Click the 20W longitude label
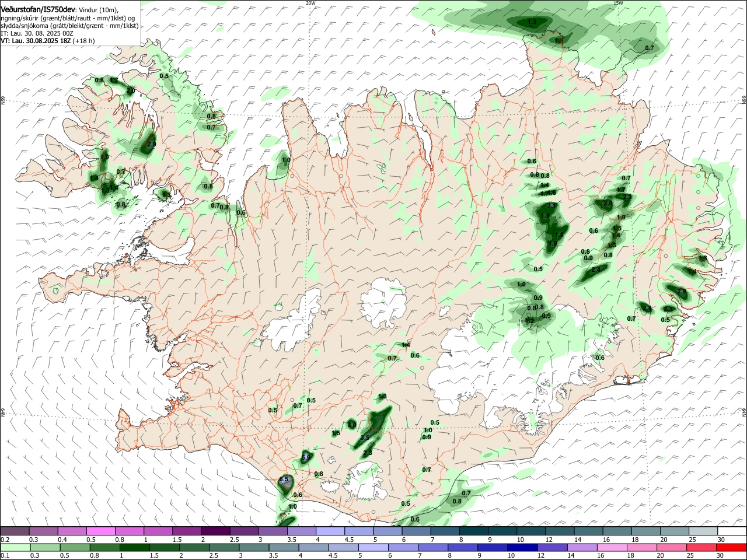Screen dimensions: 747x560 (311, 3)
